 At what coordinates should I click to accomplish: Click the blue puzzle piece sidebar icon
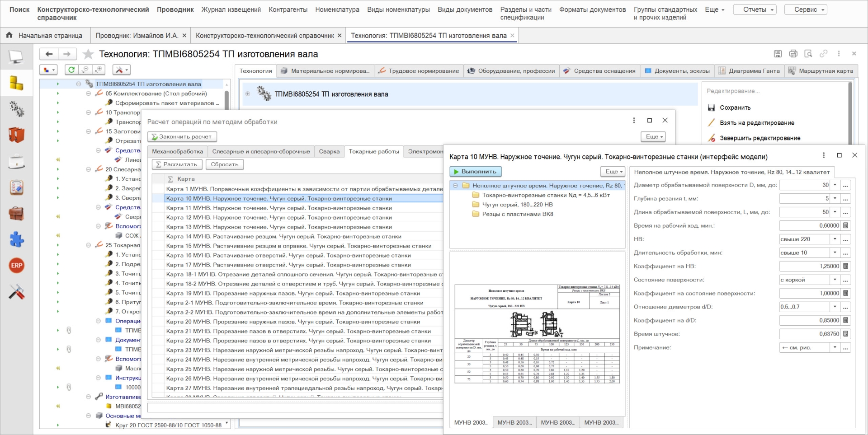pos(17,240)
